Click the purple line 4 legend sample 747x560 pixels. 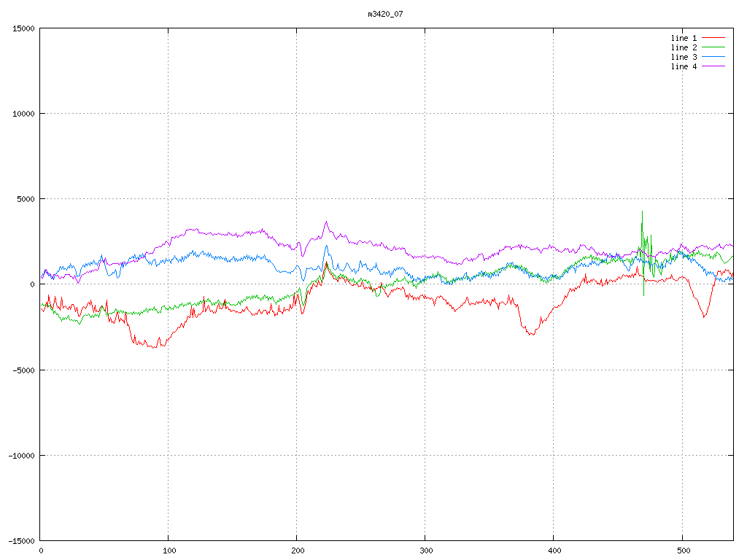(x=713, y=66)
